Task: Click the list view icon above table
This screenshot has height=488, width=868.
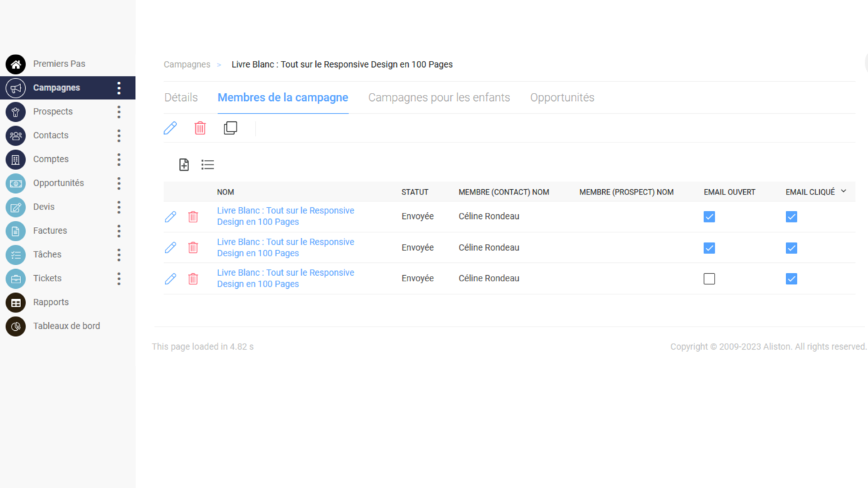Action: pyautogui.click(x=208, y=165)
